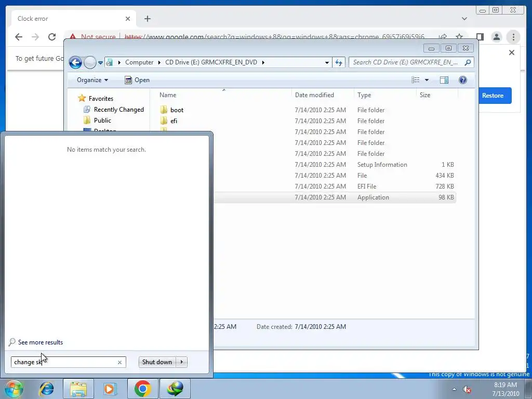Click the muted volume icon in the system tray

point(467,390)
